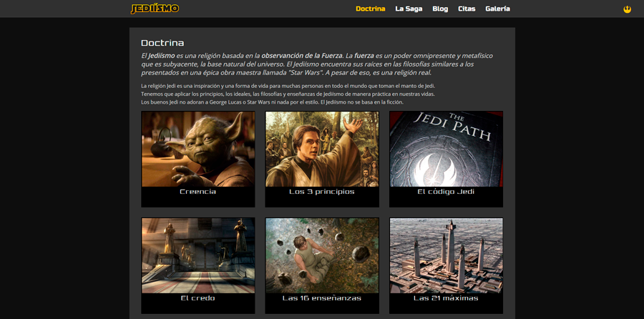Open El código Jedi link
This screenshot has height=319, width=644.
tap(446, 192)
